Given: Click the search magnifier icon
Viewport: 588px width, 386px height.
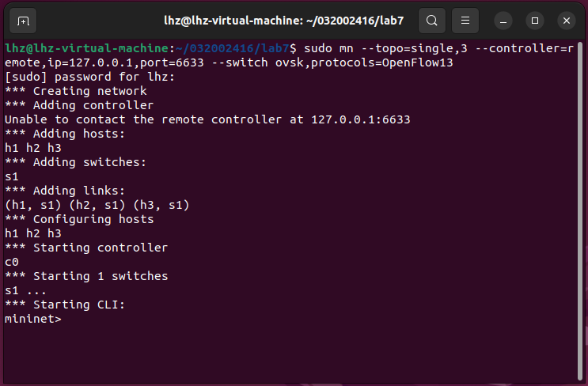Looking at the screenshot, I should (431, 20).
